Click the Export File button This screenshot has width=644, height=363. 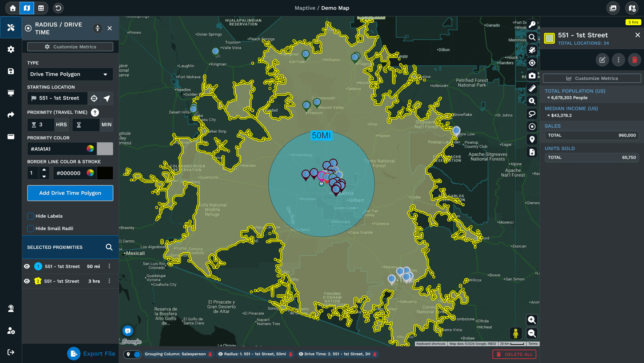tap(91, 354)
